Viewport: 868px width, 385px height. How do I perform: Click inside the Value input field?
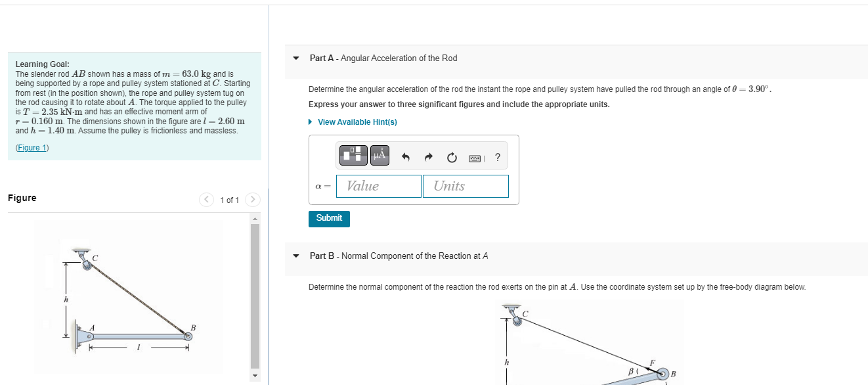378,186
